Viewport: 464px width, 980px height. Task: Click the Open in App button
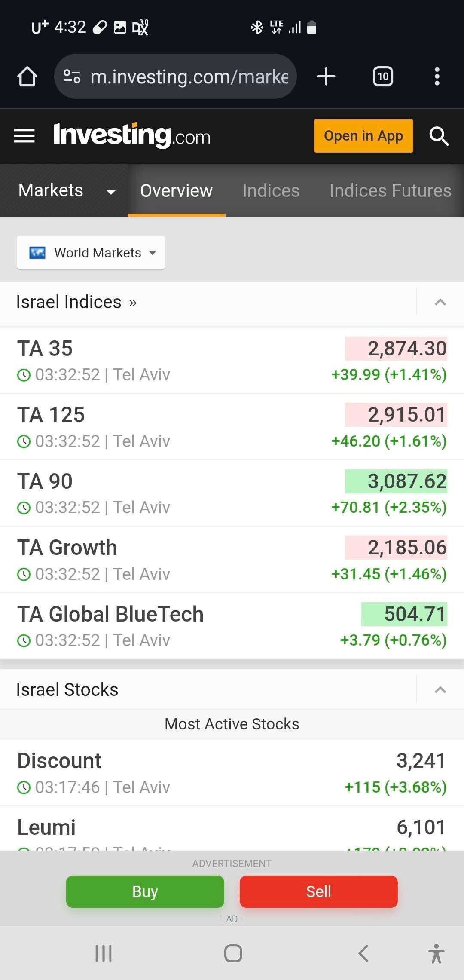pos(363,136)
